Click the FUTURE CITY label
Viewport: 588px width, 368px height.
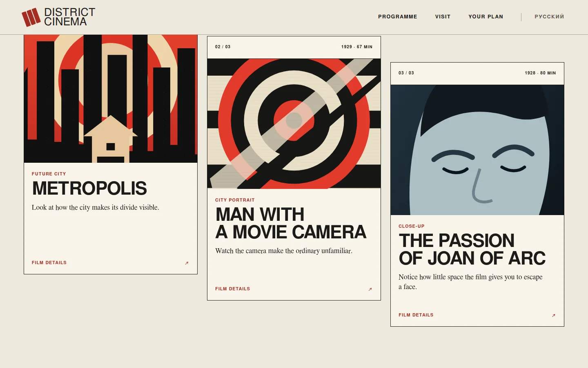click(x=49, y=174)
